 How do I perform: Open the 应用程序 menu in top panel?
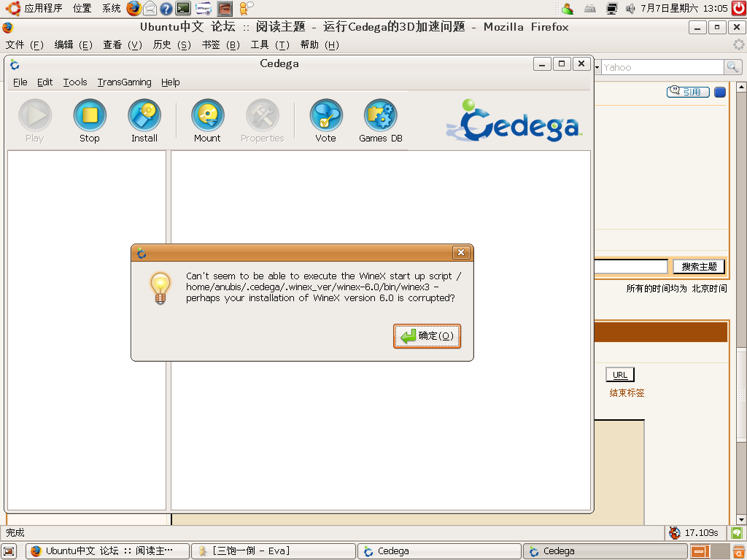pyautogui.click(x=43, y=8)
